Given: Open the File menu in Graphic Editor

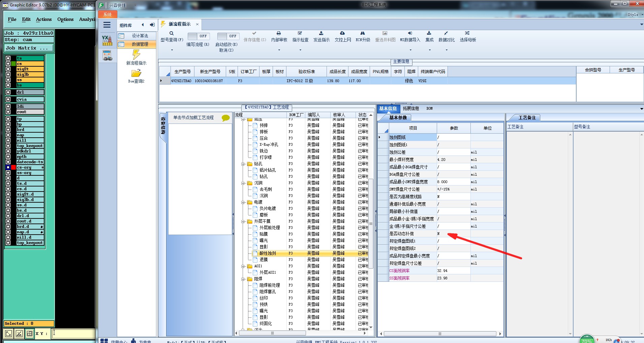Looking at the screenshot, I should pyautogui.click(x=12, y=20).
